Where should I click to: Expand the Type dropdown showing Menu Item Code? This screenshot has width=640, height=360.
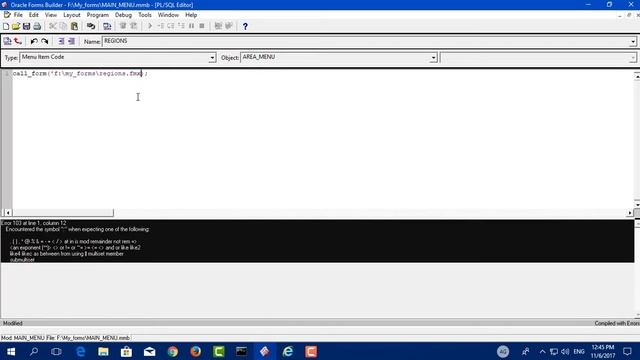(x=212, y=58)
